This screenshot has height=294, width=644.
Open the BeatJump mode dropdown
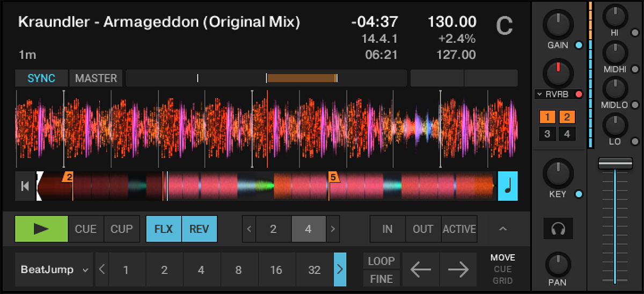(x=54, y=269)
